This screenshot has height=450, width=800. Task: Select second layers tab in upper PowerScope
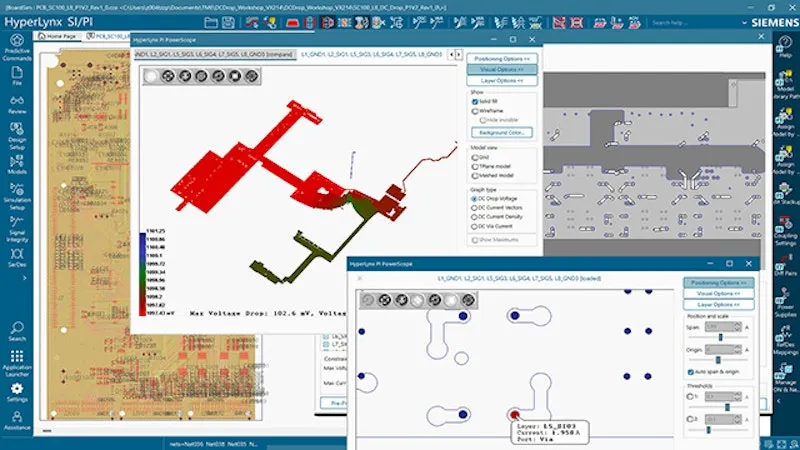(x=372, y=54)
